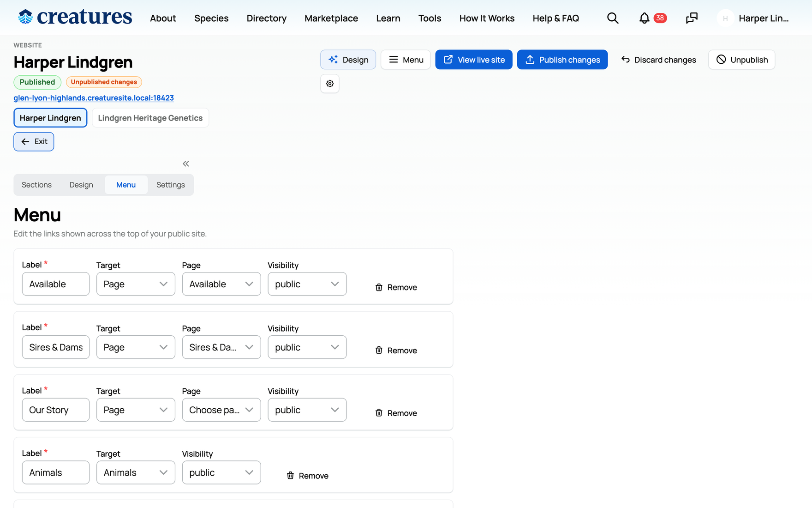The width and height of the screenshot is (812, 508).
Task: Open the Page dropdown for Available
Action: 221,284
